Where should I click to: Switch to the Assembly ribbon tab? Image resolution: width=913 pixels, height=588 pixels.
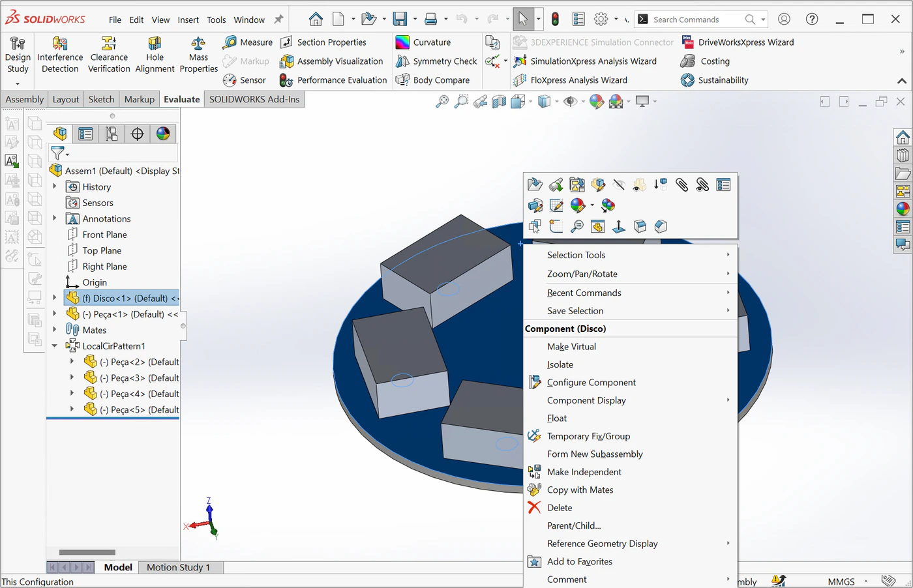click(x=24, y=99)
